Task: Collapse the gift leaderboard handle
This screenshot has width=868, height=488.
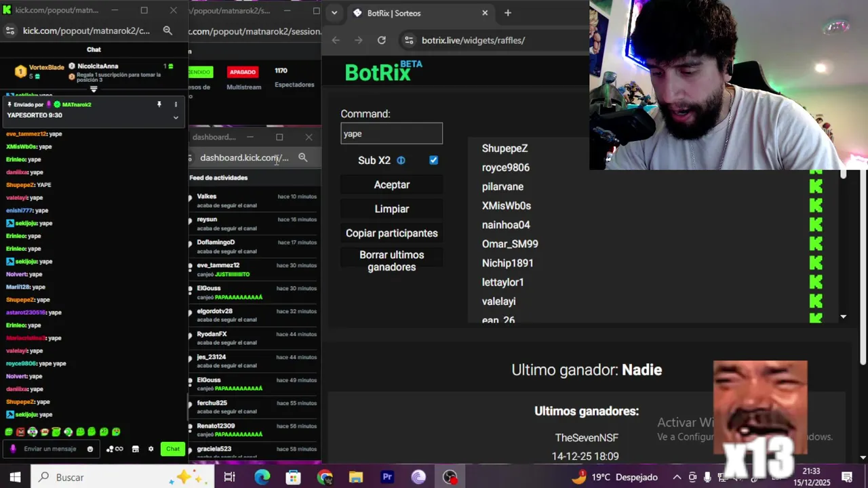Action: (x=94, y=89)
